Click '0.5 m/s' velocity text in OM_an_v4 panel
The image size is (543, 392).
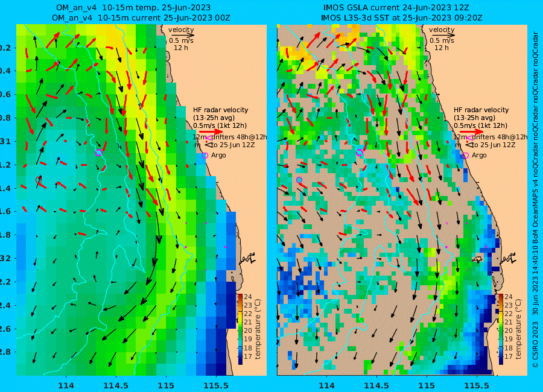tap(181, 40)
